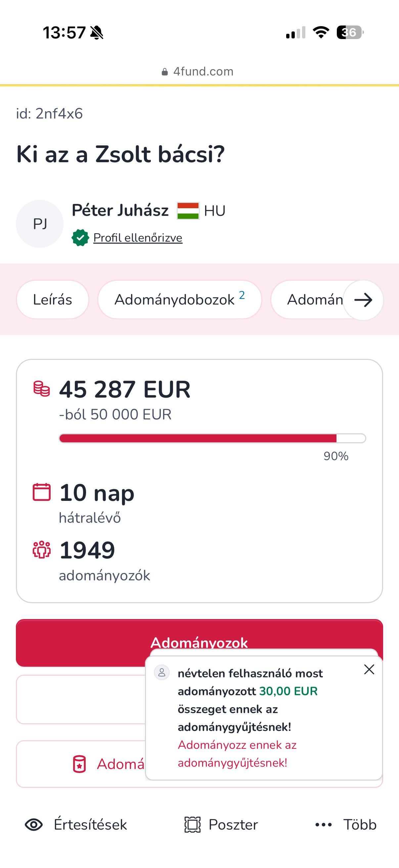Screen dimensions: 399x868
Task: Toggle notifications with the eye icon
Action: tap(34, 825)
